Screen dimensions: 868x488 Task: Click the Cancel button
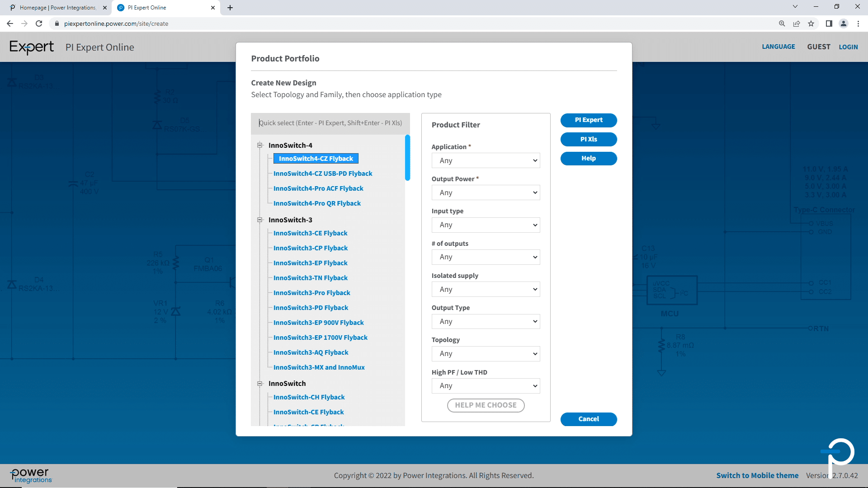click(x=588, y=419)
